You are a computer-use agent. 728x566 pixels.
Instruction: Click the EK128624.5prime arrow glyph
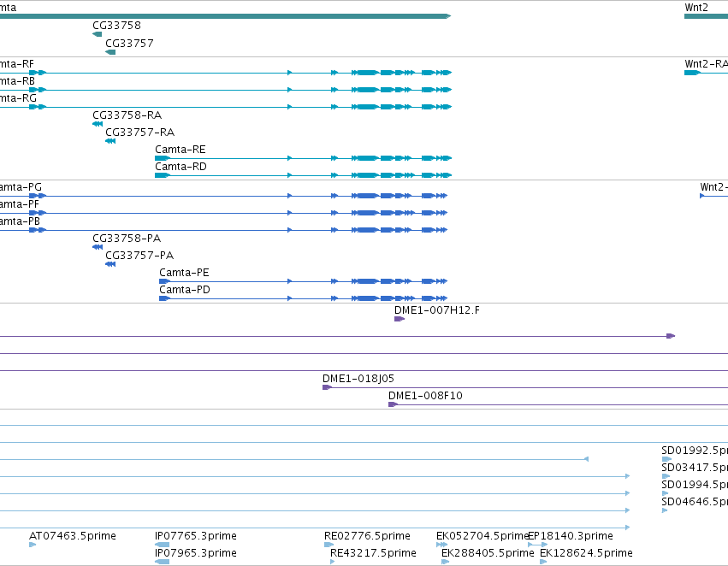coord(543,562)
